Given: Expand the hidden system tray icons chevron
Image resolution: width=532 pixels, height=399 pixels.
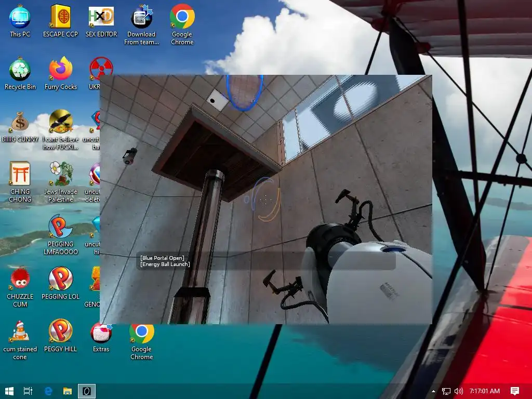Looking at the screenshot, I should pyautogui.click(x=433, y=391).
